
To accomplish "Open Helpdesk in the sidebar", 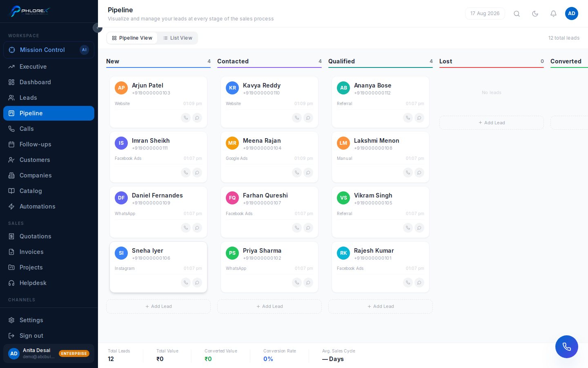I will click(49, 283).
